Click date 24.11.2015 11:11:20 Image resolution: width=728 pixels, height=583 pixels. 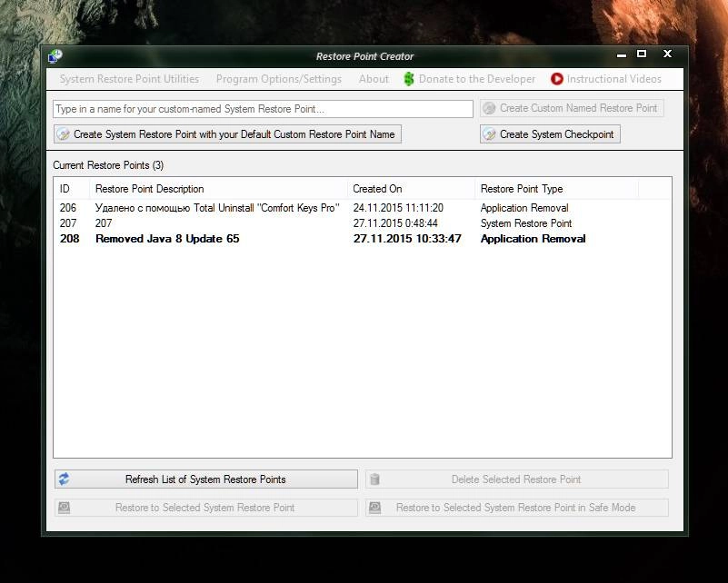[x=398, y=208]
